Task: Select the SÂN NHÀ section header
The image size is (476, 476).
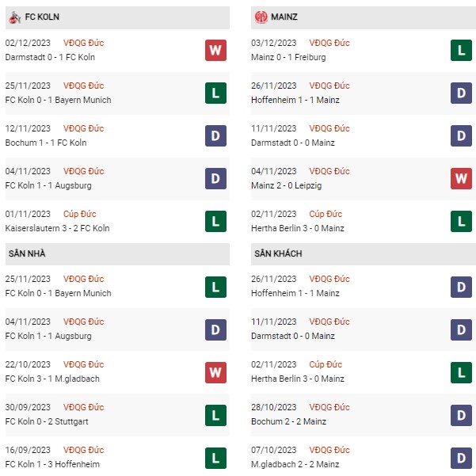Action: coord(117,253)
